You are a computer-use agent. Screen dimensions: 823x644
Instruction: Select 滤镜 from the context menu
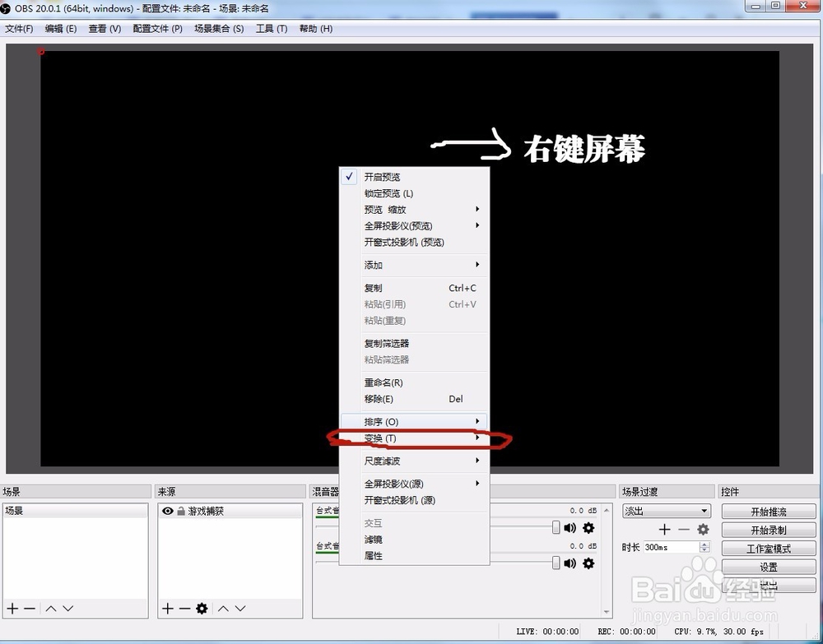(374, 540)
